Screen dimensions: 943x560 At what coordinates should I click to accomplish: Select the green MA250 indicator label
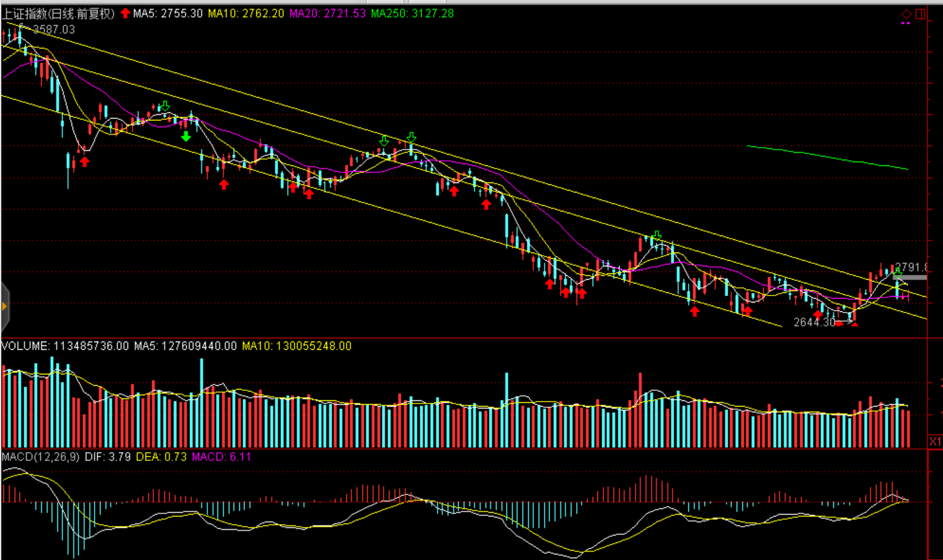coord(412,13)
